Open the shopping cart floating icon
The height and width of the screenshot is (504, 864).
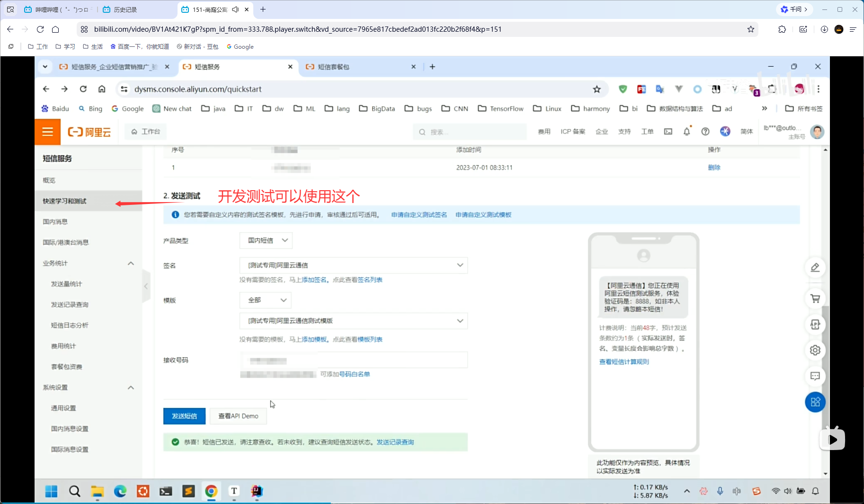coord(815,299)
